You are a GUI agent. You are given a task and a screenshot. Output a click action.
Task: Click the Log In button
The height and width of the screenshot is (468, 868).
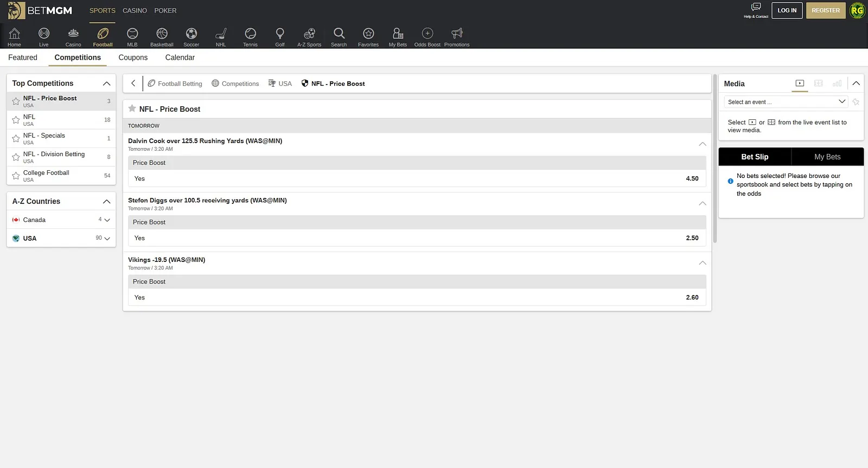pos(787,10)
